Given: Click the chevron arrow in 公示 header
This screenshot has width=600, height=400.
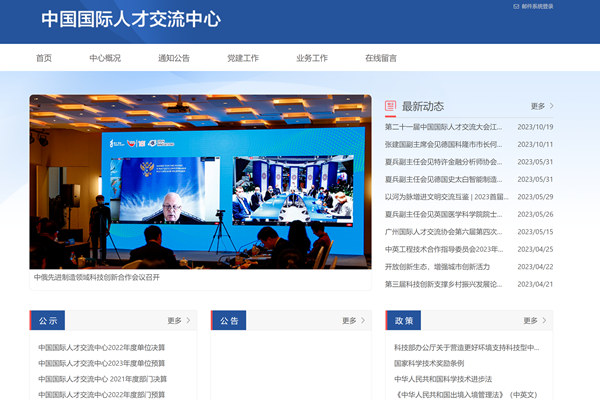Looking at the screenshot, I should click(188, 320).
